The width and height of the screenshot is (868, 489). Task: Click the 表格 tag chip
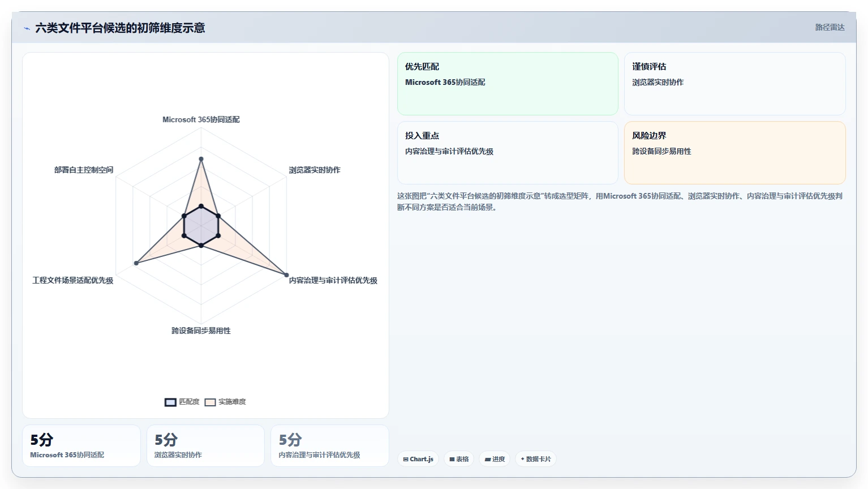click(x=459, y=459)
